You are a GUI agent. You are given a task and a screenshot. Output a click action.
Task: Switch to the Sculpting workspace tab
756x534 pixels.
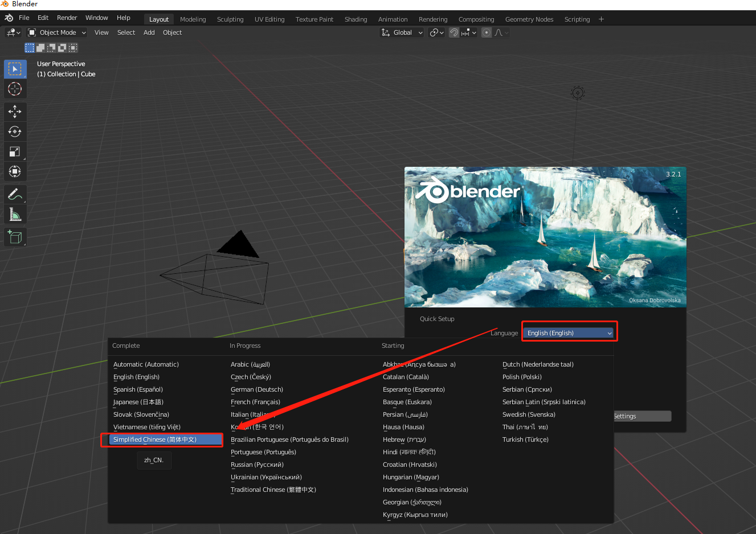(x=230, y=19)
